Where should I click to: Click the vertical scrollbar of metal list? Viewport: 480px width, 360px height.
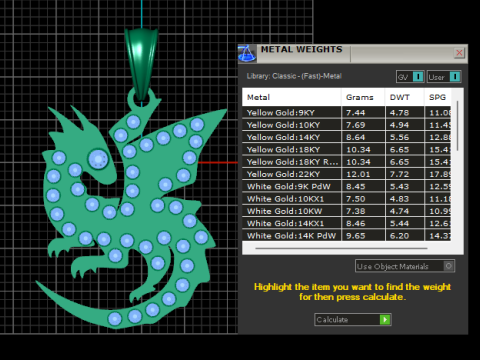[x=458, y=126]
